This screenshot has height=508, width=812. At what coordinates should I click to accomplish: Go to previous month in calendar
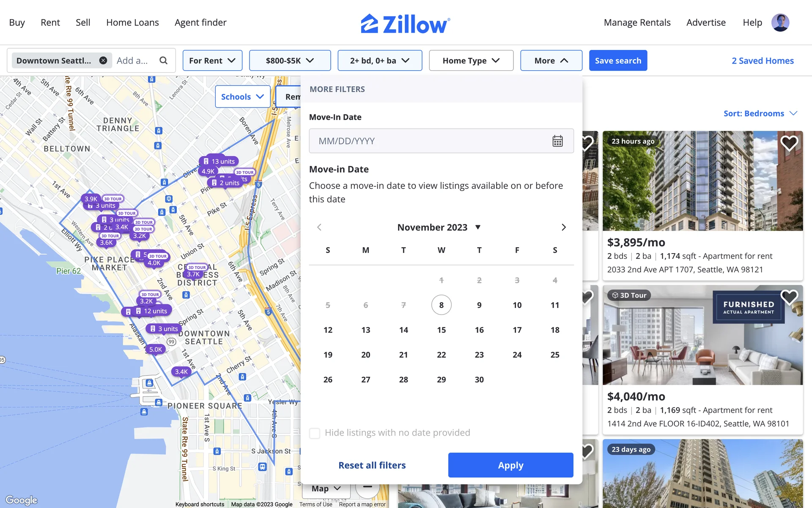tap(319, 227)
